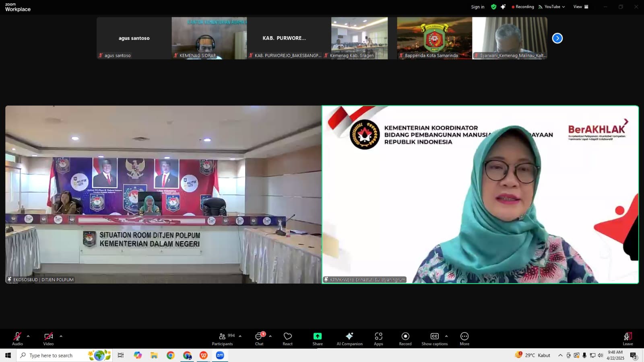Viewport: 644px width, 362px height.
Task: Open the Participants list
Action: coord(223,338)
